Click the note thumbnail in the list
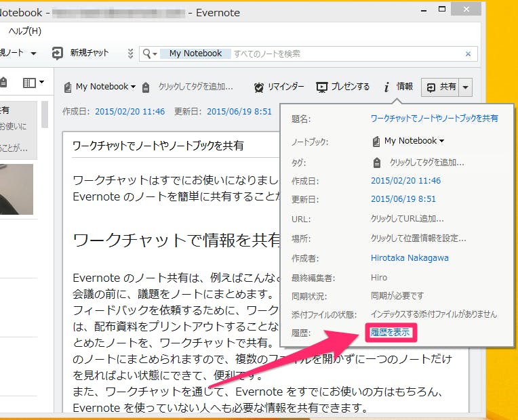 [16, 189]
